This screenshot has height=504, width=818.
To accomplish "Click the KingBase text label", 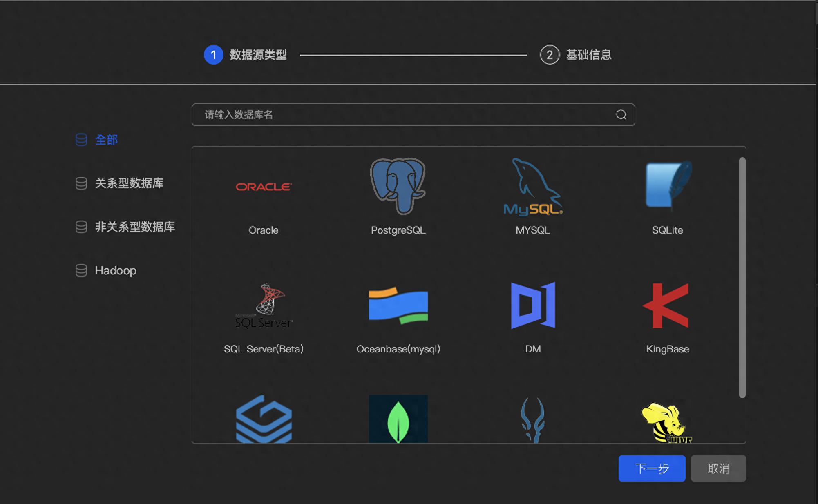I will pos(667,349).
